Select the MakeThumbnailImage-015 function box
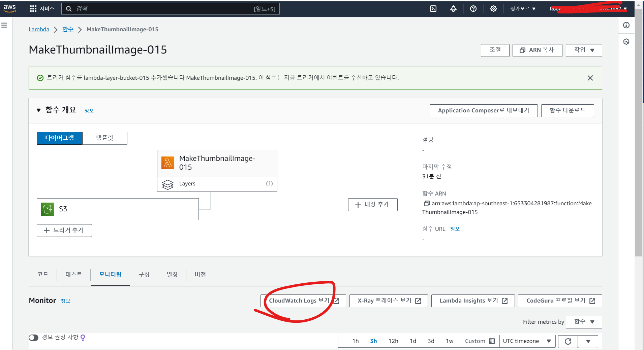 click(217, 163)
